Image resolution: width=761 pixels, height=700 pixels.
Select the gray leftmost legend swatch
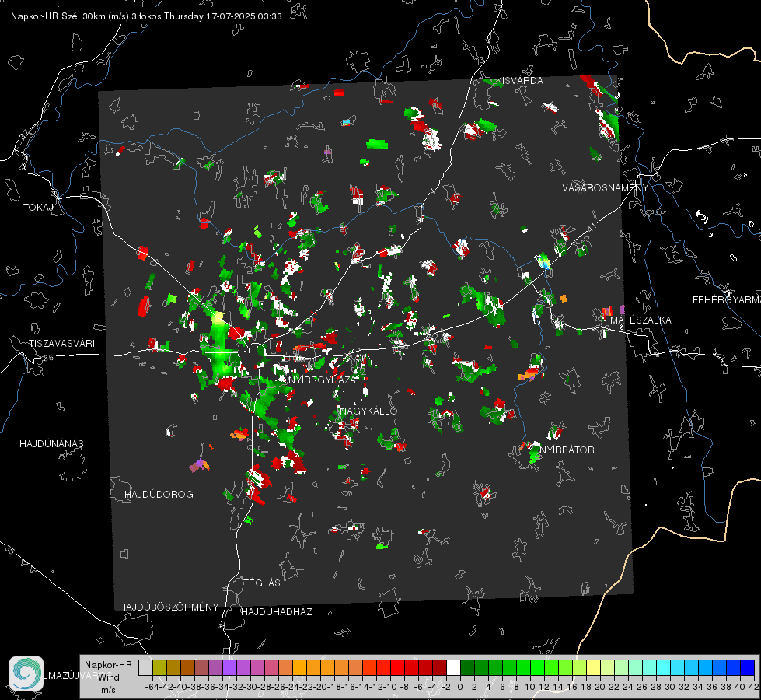coord(145,667)
